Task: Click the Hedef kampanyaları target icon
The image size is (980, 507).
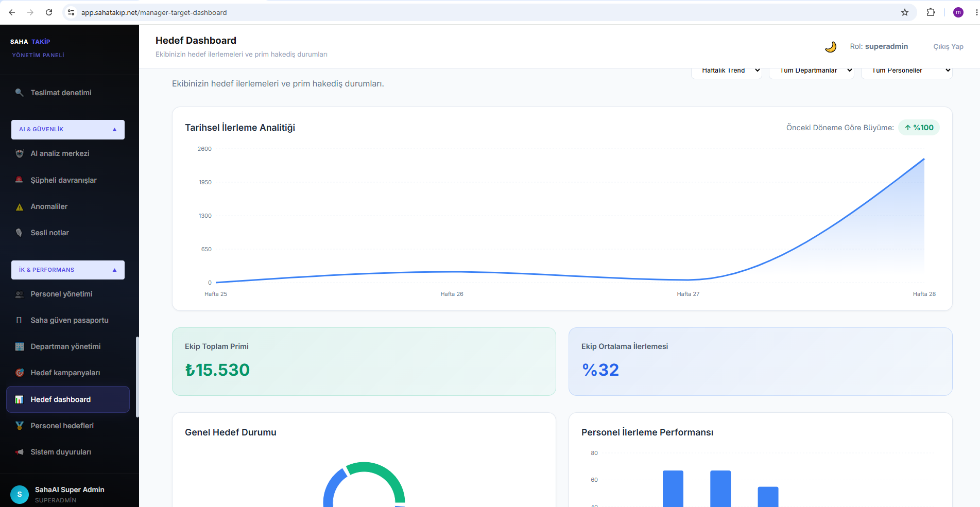Action: point(19,373)
